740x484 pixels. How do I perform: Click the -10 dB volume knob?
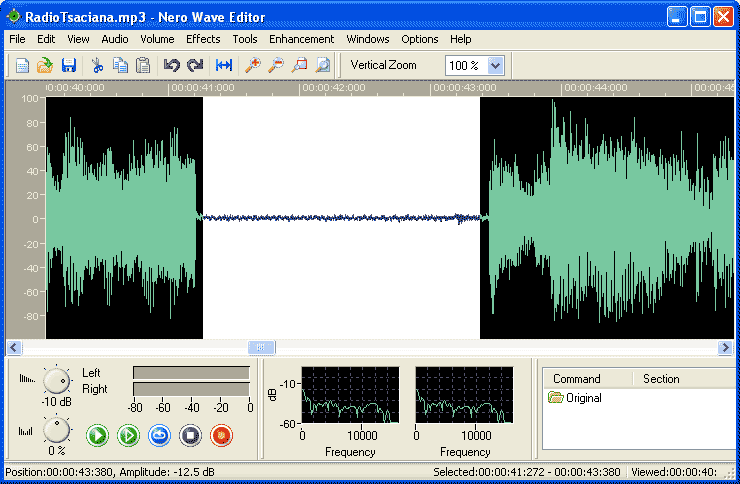tap(58, 379)
